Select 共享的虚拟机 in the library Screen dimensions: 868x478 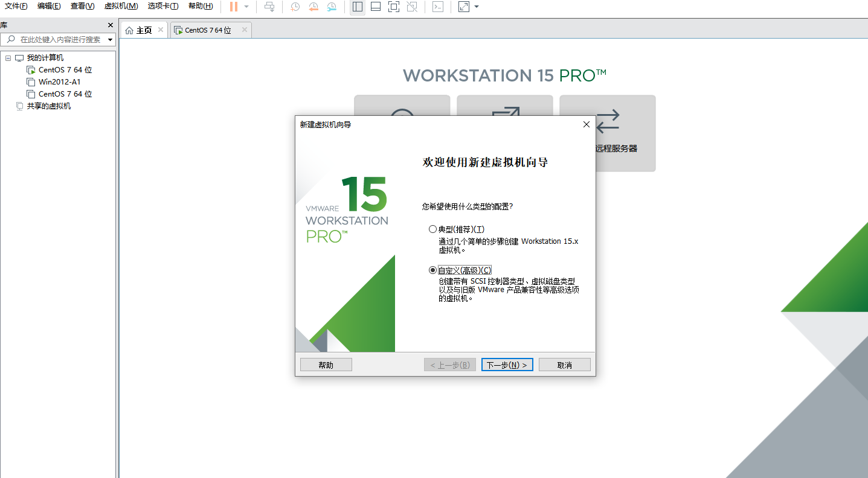click(x=49, y=106)
